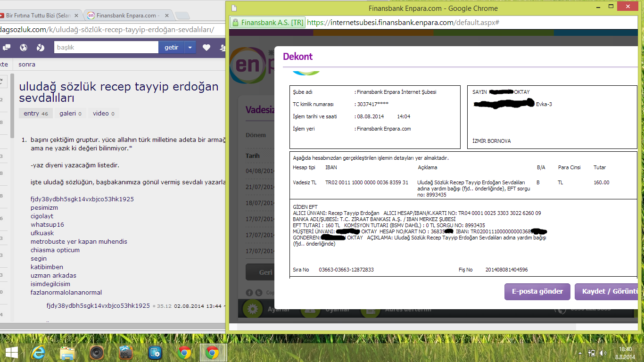The height and width of the screenshot is (362, 644).
Task: Close the 'Bir Fırtına Tuttu Bizi' tab
Action: tap(77, 16)
